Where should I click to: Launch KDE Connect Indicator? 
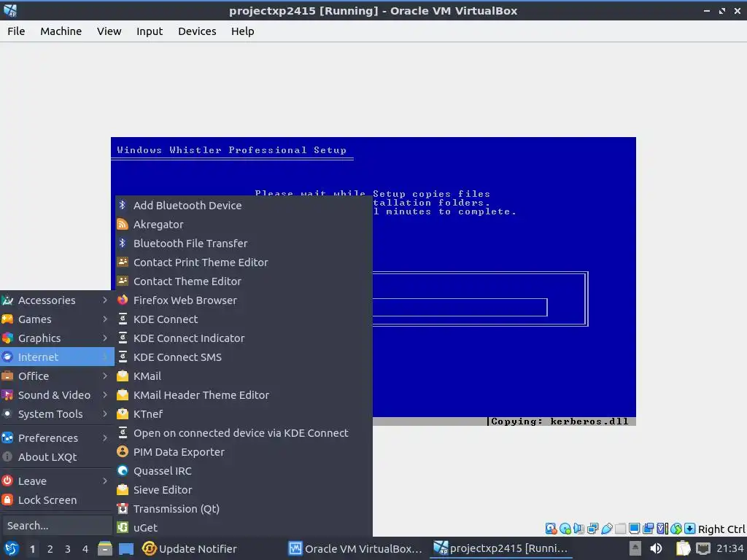point(244,338)
